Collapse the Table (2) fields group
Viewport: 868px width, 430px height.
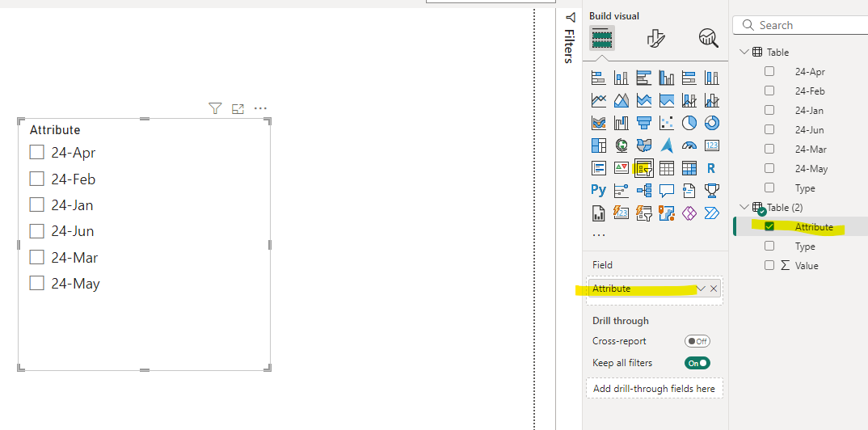point(744,207)
